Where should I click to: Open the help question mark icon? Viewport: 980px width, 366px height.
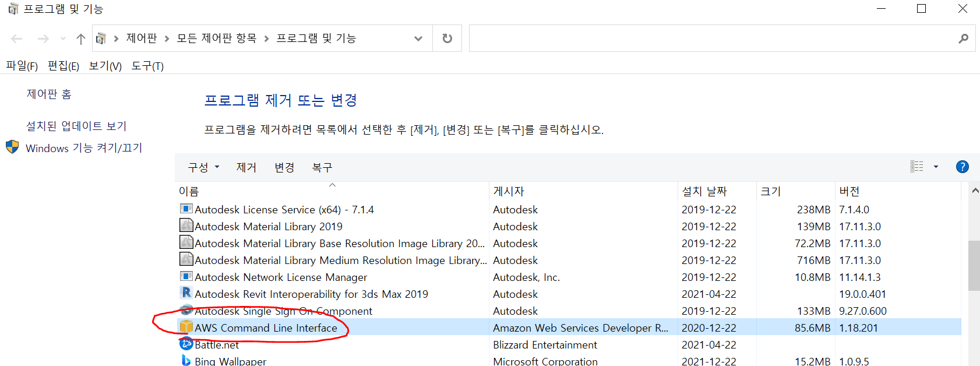(x=963, y=167)
